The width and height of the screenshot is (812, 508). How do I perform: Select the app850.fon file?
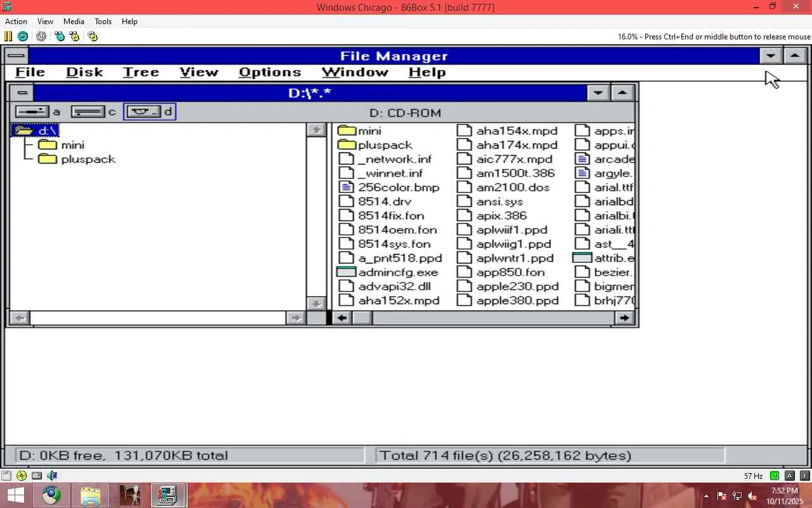(x=501, y=272)
